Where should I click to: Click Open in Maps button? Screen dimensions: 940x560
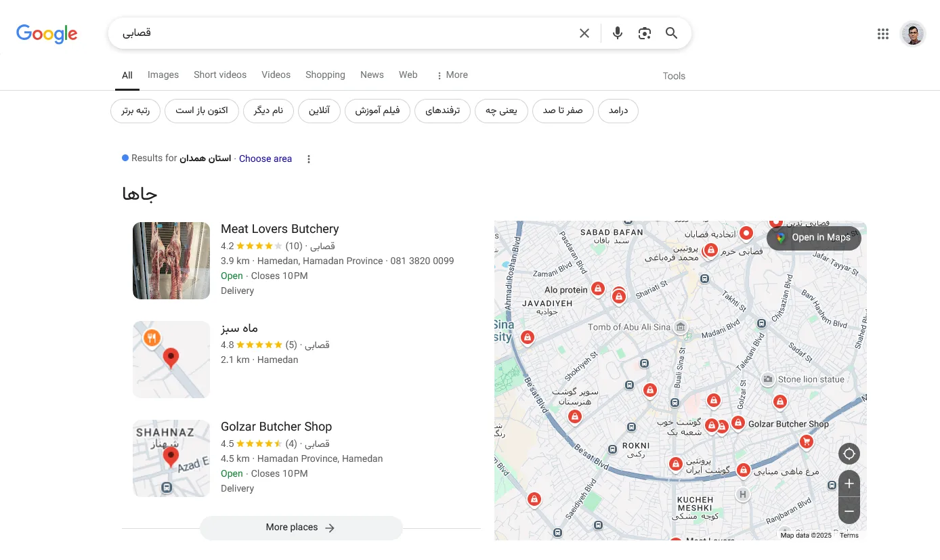(814, 238)
